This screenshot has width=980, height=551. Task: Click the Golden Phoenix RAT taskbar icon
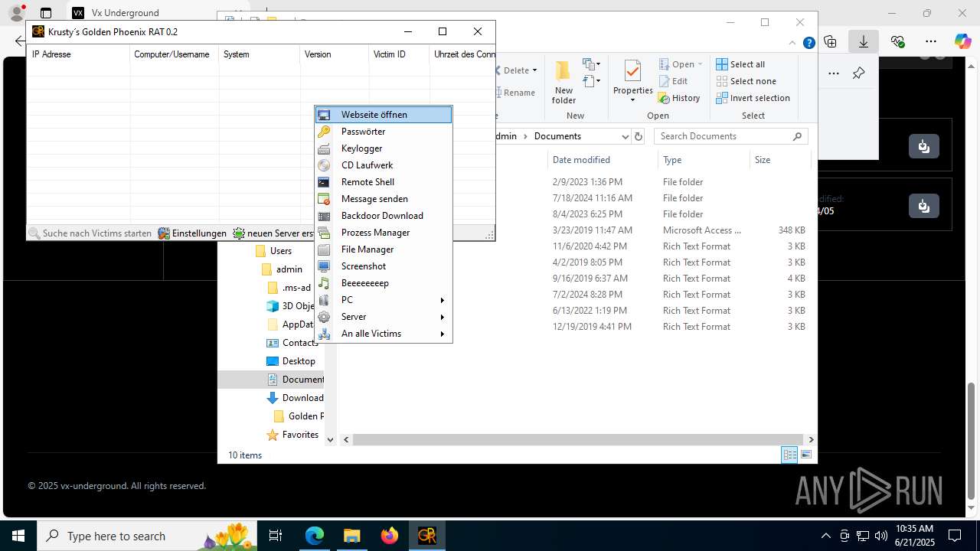426,536
